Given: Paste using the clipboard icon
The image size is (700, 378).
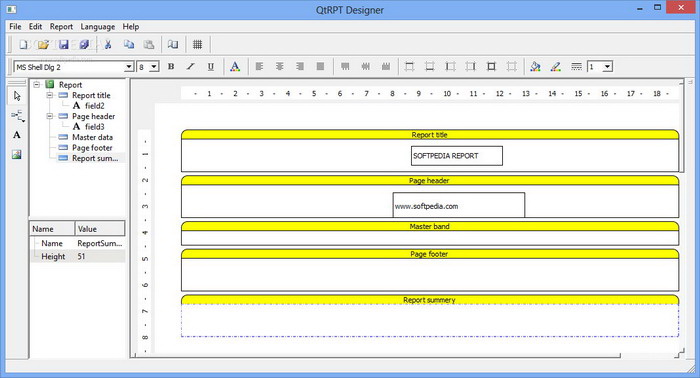Looking at the screenshot, I should 149,44.
